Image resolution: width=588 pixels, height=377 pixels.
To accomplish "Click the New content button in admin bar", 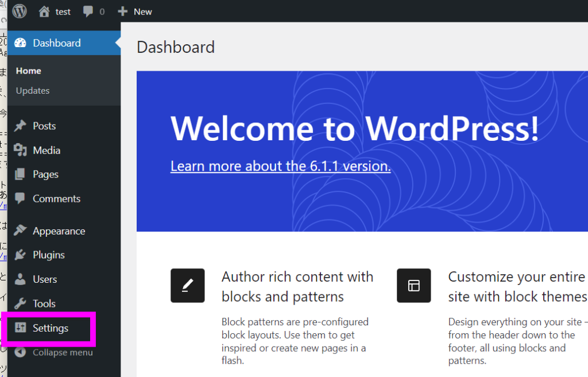I will click(135, 11).
